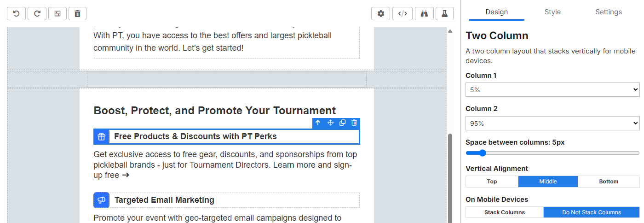Open the Column 2 width dropdown
The height and width of the screenshot is (223, 644).
tap(552, 123)
